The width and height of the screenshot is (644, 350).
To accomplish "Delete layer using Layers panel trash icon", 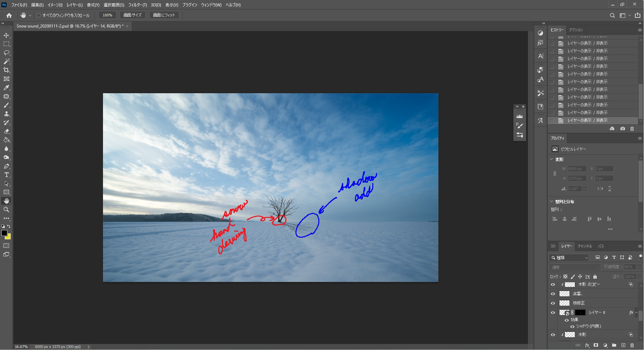I will tap(632, 345).
